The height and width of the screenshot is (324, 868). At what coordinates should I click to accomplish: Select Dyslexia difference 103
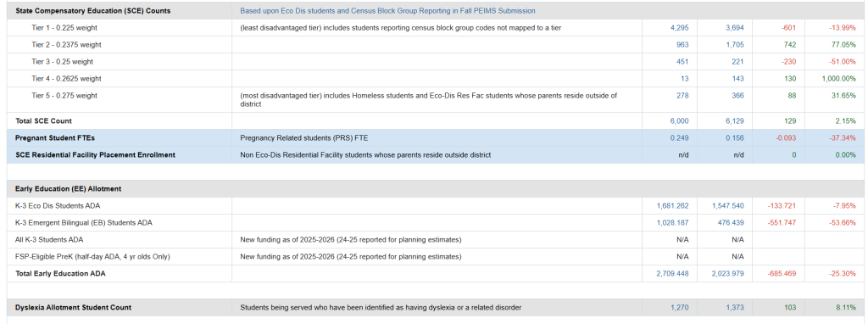[x=791, y=307]
